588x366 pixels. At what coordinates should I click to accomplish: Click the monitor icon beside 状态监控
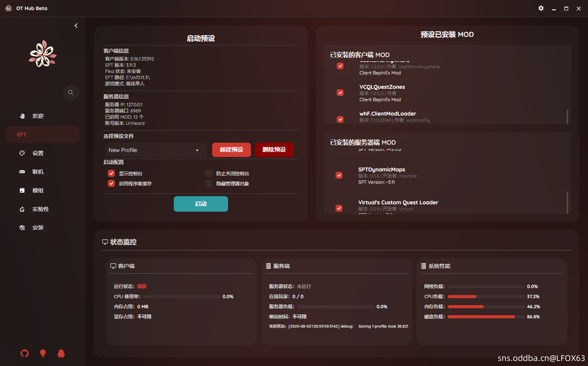pos(105,242)
